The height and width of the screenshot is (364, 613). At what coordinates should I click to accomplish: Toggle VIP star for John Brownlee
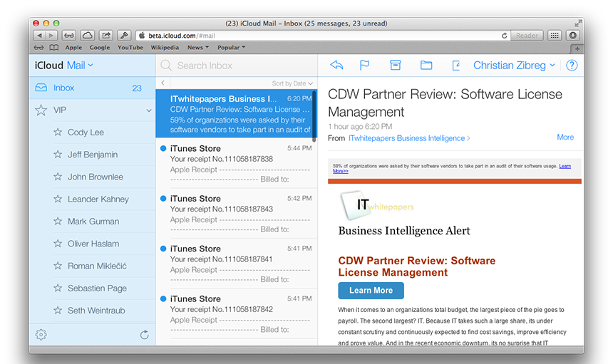pos(58,177)
